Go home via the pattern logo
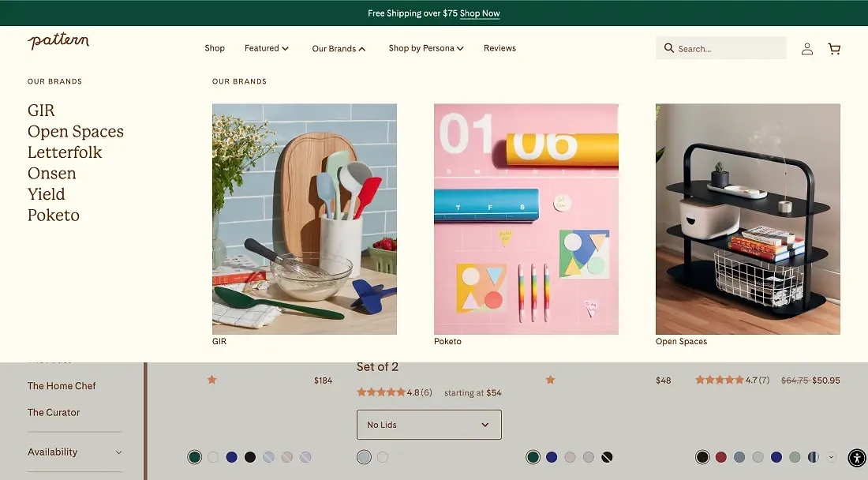The width and height of the screenshot is (868, 480). (x=58, y=41)
